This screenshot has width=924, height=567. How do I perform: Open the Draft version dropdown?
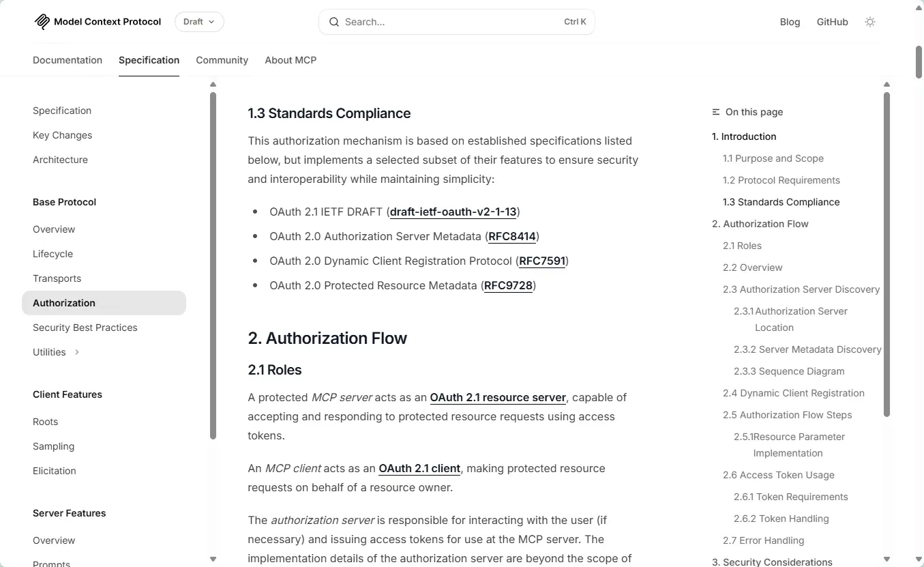click(x=198, y=21)
